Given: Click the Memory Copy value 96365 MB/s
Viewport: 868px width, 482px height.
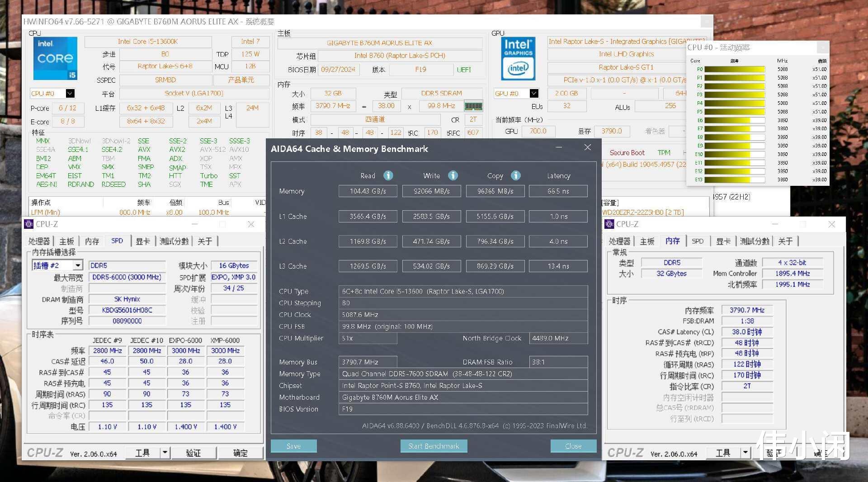Looking at the screenshot, I should tap(495, 191).
